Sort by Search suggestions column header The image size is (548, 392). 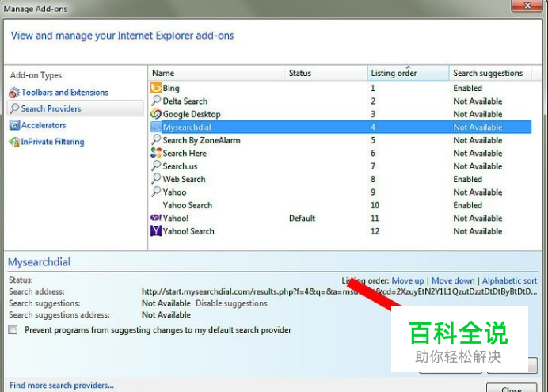tap(490, 73)
